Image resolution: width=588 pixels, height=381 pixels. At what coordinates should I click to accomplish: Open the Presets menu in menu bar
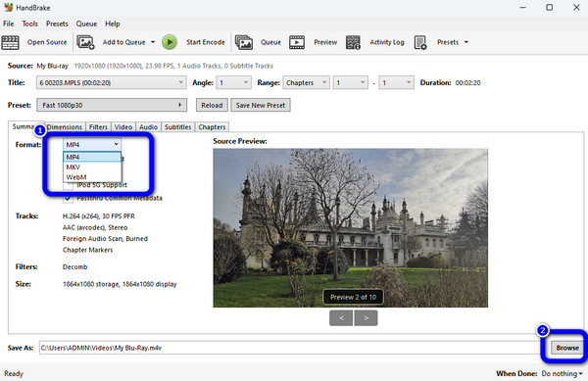[57, 24]
